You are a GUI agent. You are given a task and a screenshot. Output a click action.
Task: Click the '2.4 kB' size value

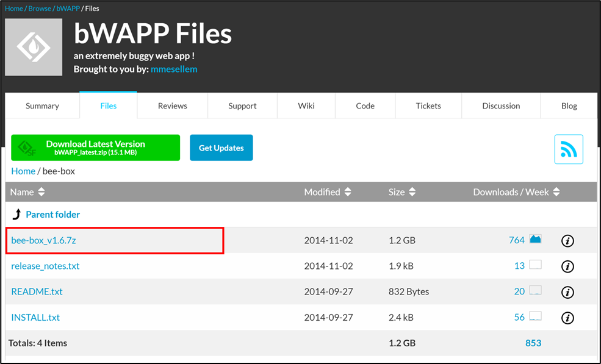point(401,317)
